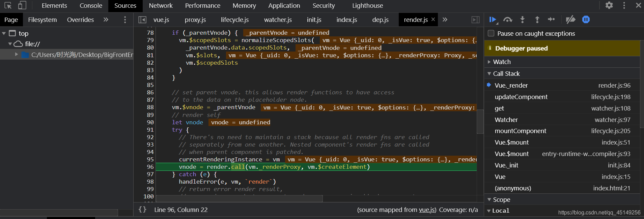Select Watcher call stack frame
The width and height of the screenshot is (644, 219).
tap(562, 120)
